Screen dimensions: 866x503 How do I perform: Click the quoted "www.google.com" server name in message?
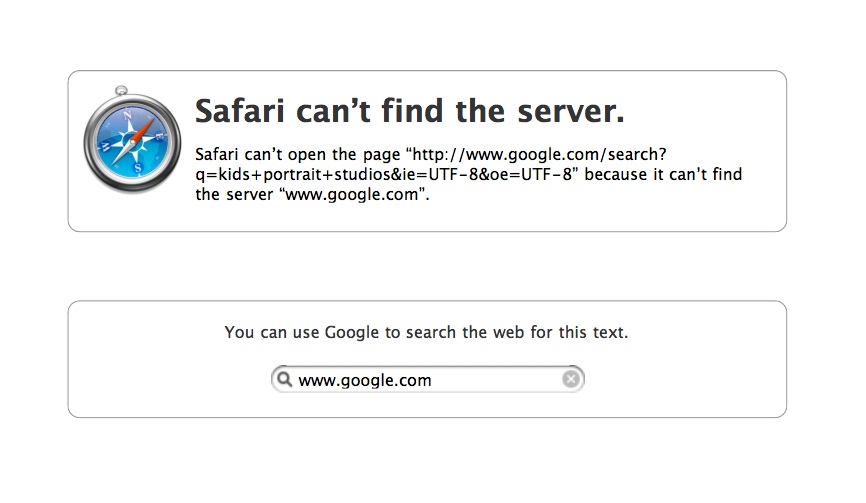click(369, 195)
